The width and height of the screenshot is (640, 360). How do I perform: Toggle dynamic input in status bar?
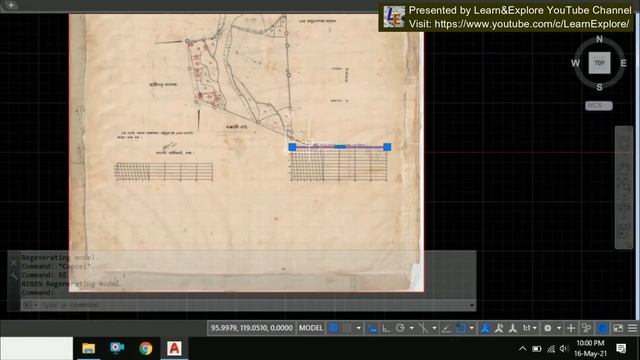[372, 328]
